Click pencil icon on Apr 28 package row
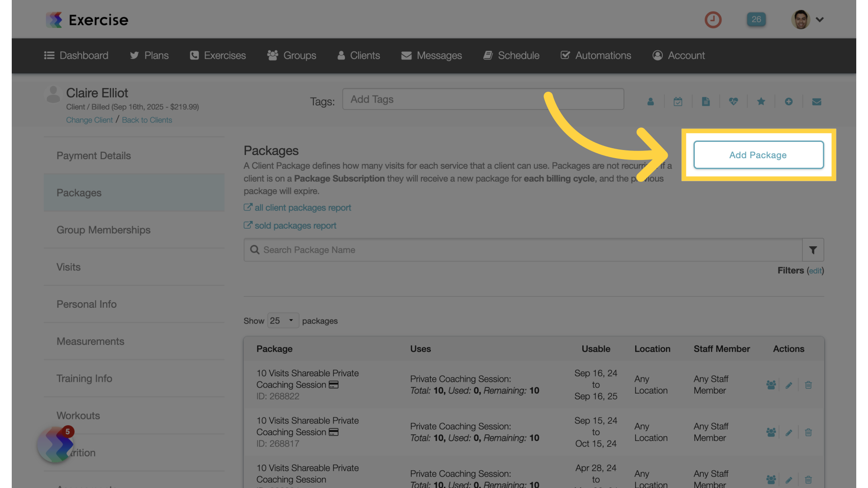868x488 pixels. tap(789, 480)
